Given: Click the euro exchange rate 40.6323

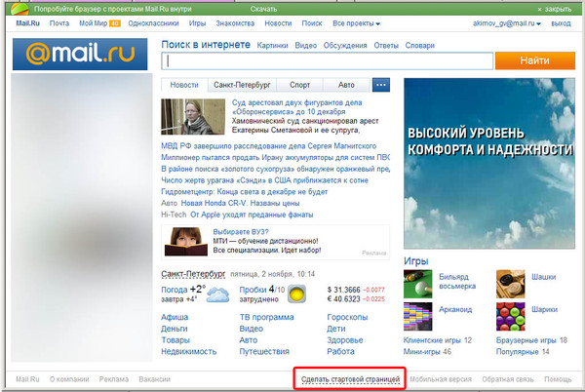Looking at the screenshot, I should (343, 299).
